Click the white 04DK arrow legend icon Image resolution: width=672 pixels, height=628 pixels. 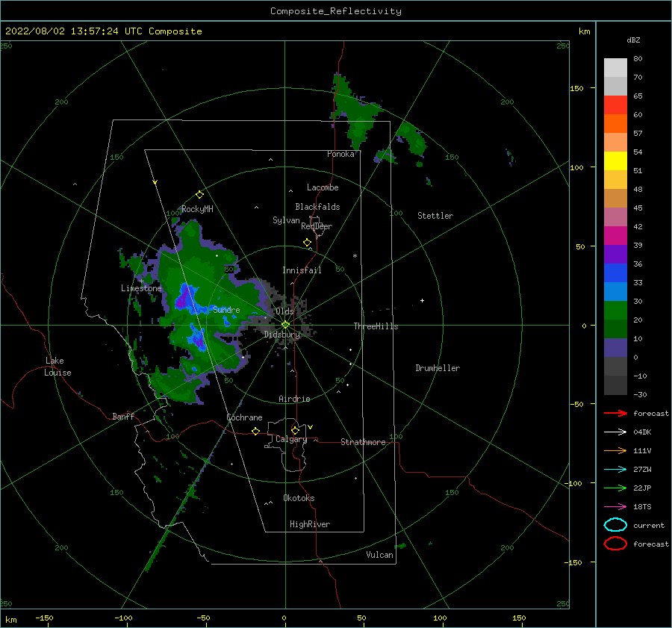click(615, 432)
